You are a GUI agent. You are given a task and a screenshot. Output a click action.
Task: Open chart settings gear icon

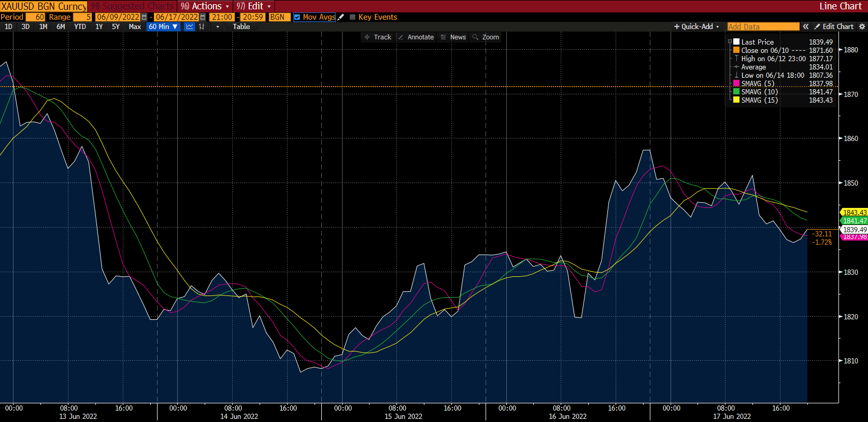862,26
